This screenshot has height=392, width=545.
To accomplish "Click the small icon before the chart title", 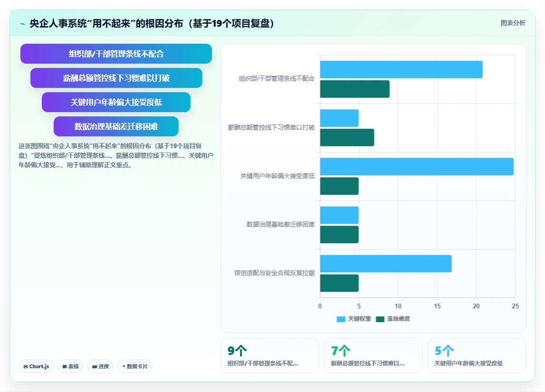I will pos(23,24).
